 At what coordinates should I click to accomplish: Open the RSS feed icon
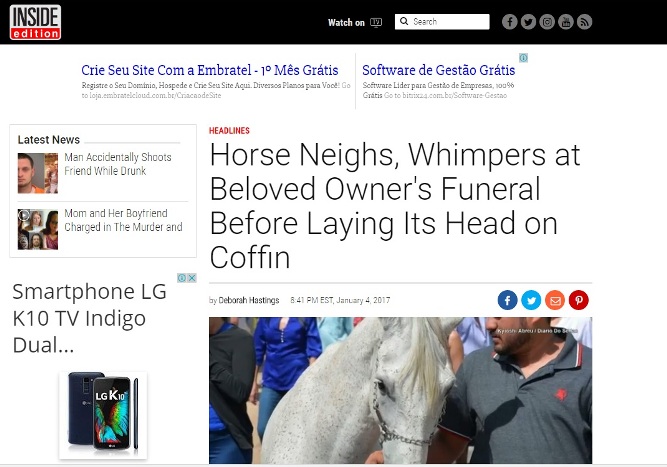pyautogui.click(x=584, y=22)
